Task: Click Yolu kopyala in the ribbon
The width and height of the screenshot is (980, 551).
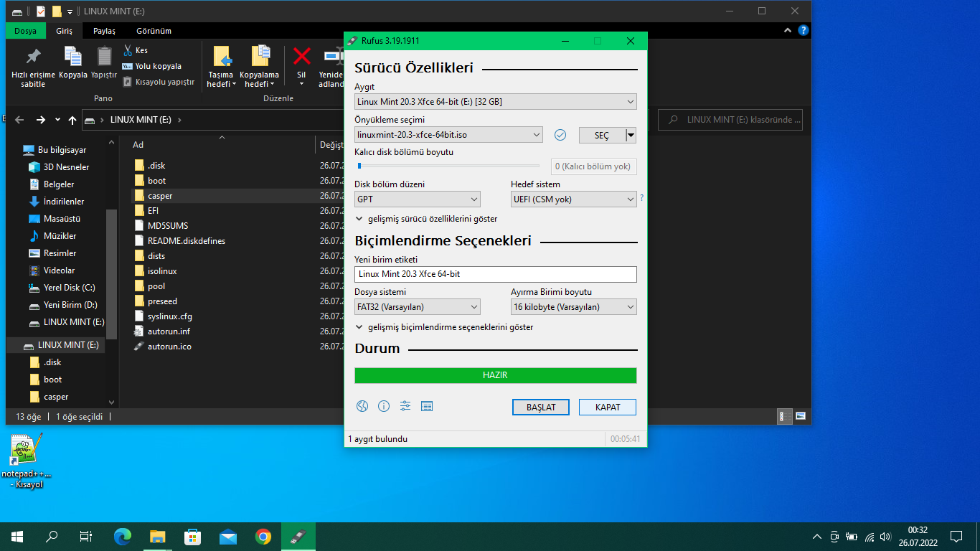Action: pyautogui.click(x=151, y=66)
